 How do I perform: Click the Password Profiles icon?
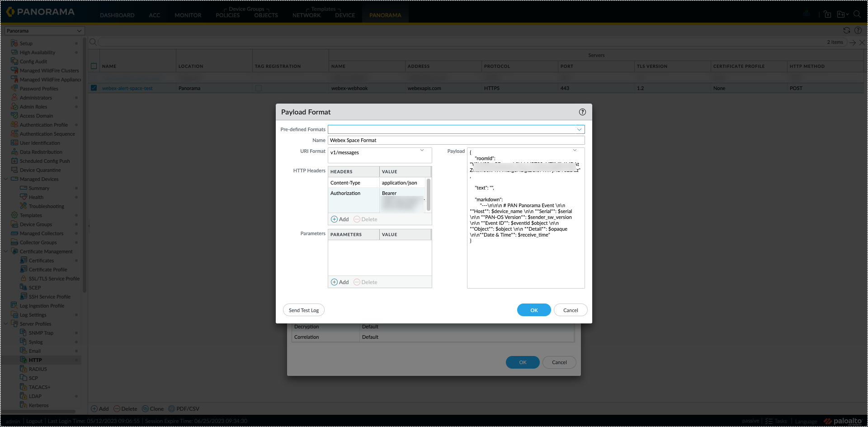click(14, 89)
